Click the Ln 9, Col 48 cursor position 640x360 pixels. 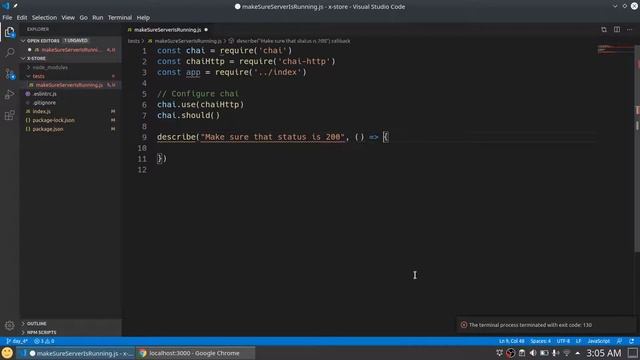(x=511, y=341)
